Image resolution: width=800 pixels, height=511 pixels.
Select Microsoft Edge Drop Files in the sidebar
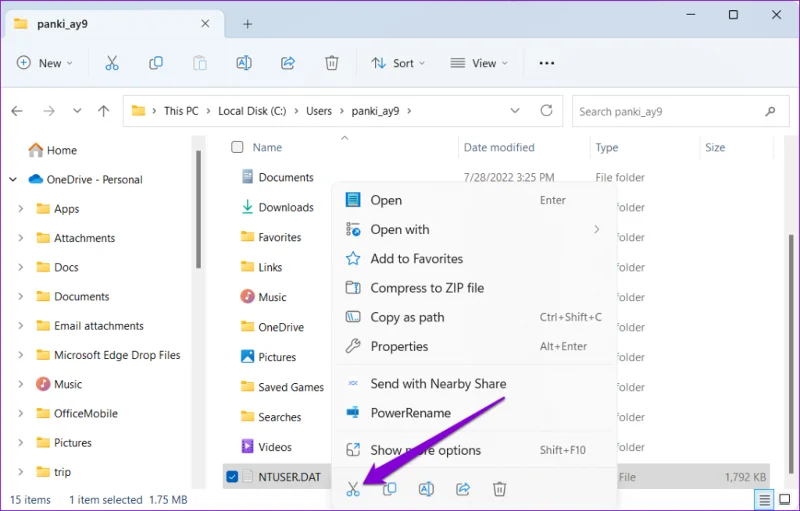(x=109, y=355)
